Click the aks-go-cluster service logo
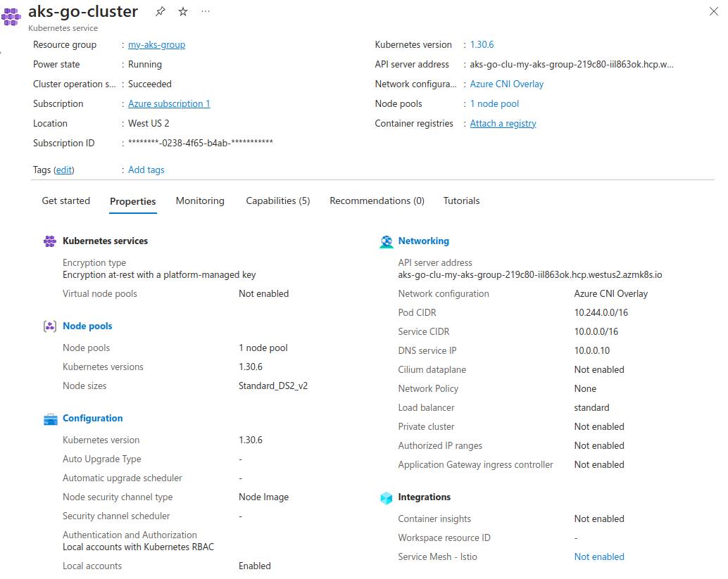Viewport: 728px width, 579px height. pos(11,15)
